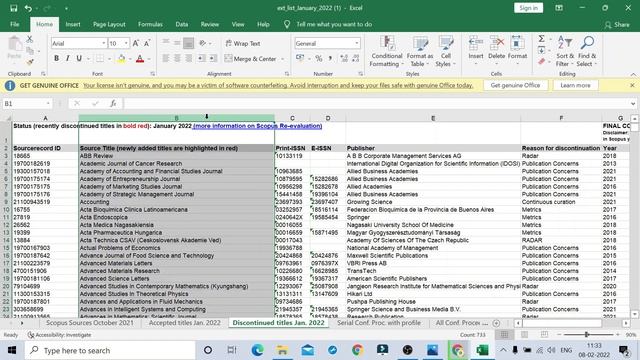Expand the Name Box dropdown next to B1
The image size is (640, 360).
pos(48,104)
